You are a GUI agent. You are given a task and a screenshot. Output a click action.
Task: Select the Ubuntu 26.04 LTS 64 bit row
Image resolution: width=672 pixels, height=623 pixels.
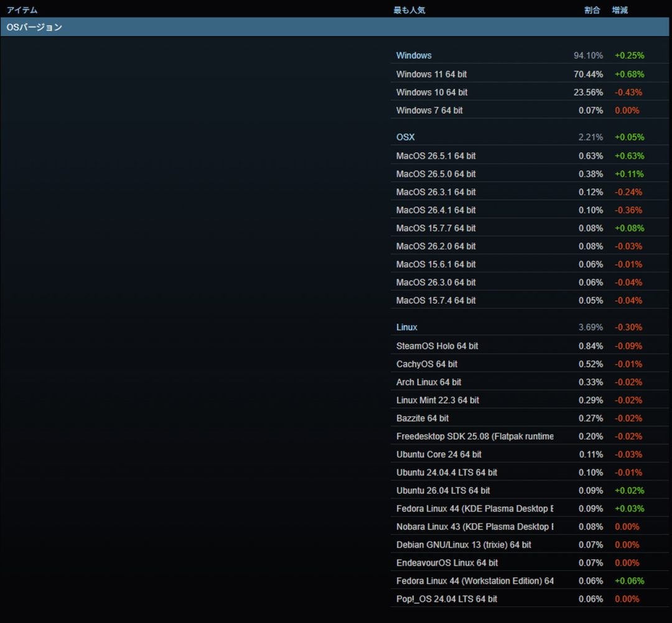pos(530,491)
